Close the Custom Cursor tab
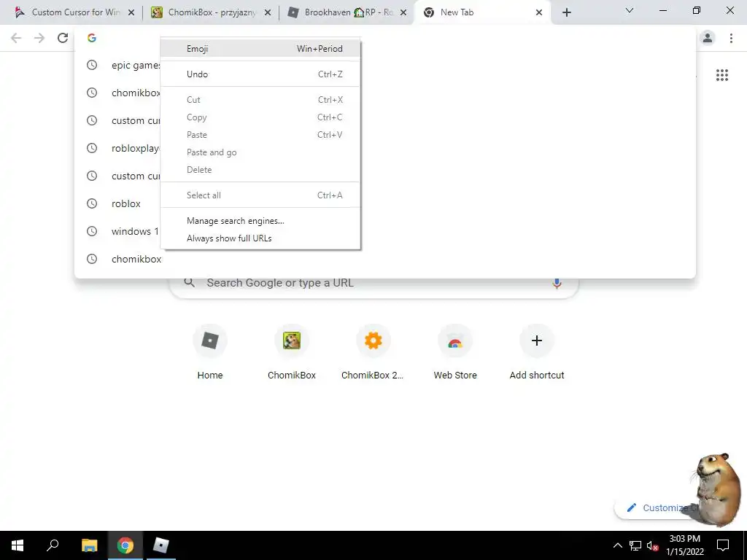The height and width of the screenshot is (560, 747). [x=131, y=13]
